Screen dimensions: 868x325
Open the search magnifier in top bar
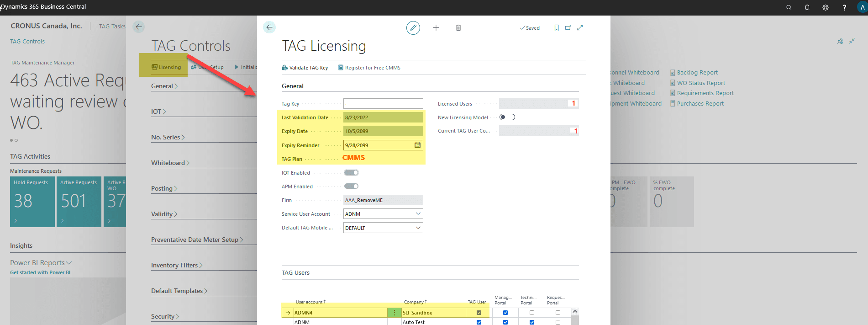789,7
